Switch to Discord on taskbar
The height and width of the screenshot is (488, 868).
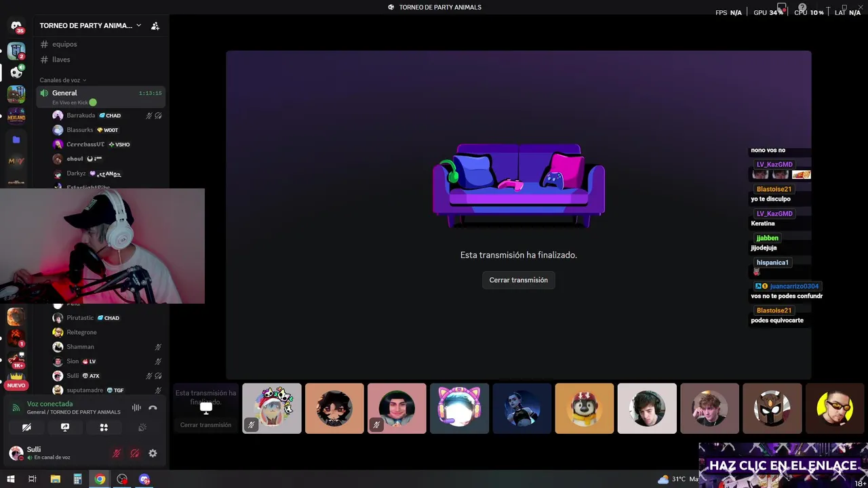coord(144,479)
